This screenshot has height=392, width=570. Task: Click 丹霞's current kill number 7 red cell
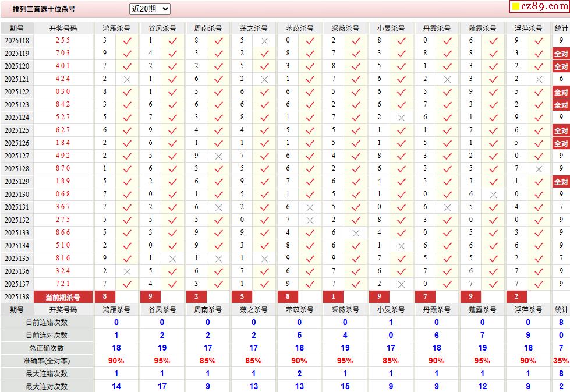[x=425, y=296]
